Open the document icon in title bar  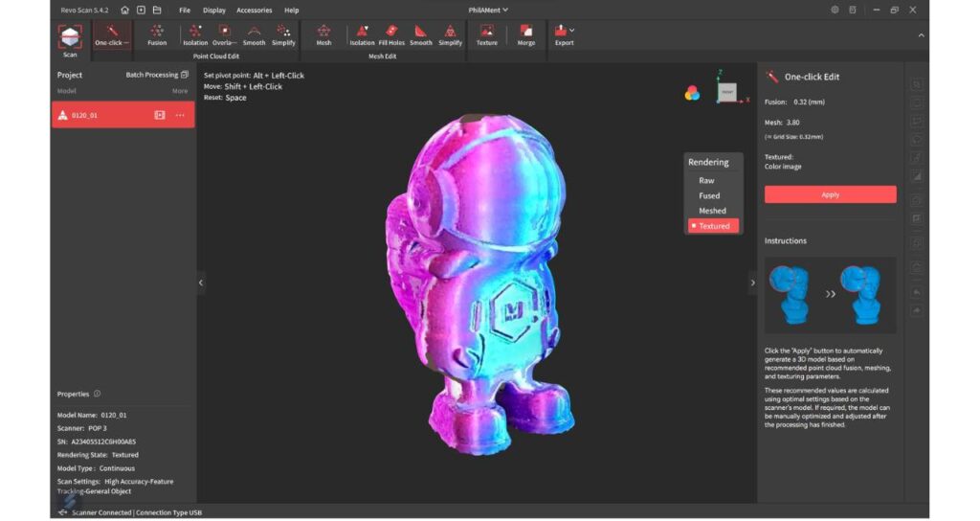coord(853,10)
